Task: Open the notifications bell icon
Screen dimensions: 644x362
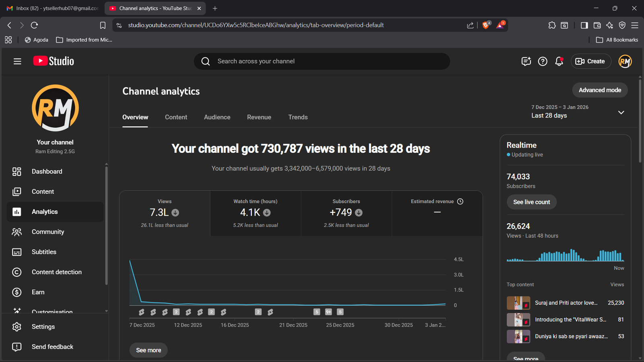Action: click(559, 61)
